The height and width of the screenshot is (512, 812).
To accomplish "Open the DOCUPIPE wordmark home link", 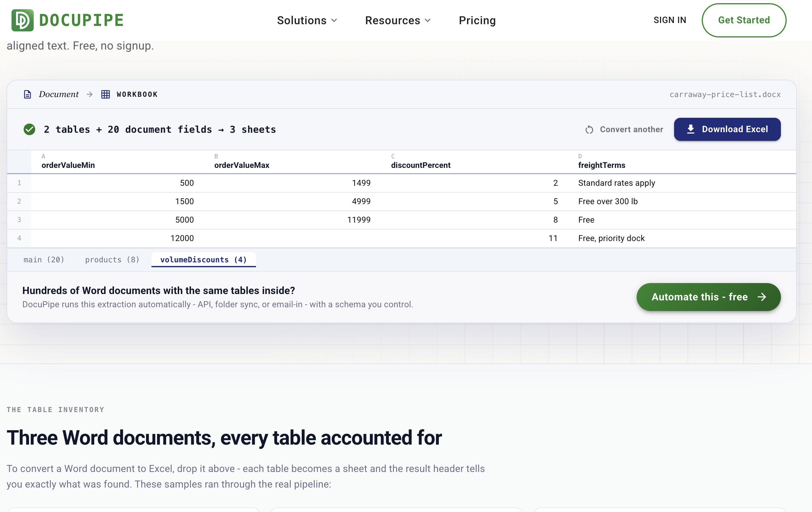I will tap(81, 20).
